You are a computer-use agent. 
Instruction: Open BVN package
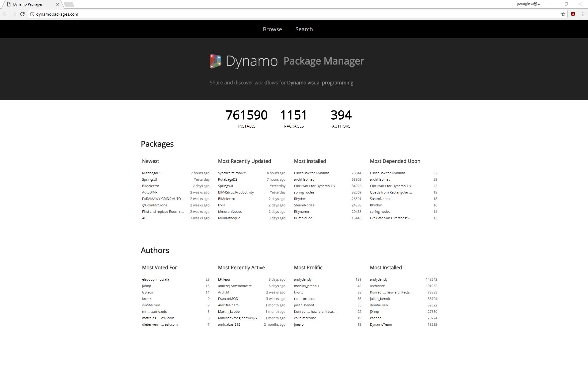[221, 205]
